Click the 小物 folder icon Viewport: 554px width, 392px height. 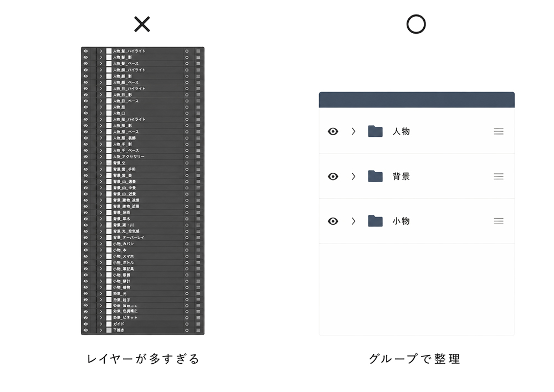click(x=375, y=221)
